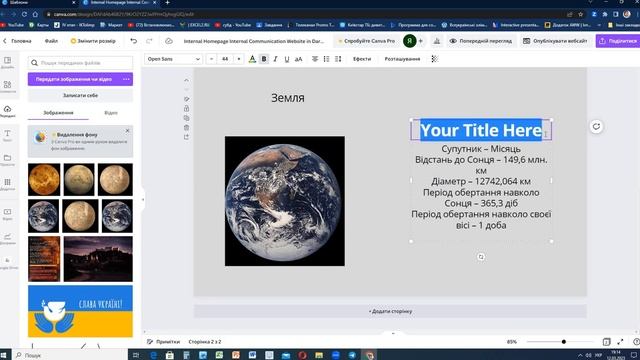
Task: Toggle italic formatting
Action: point(276,59)
